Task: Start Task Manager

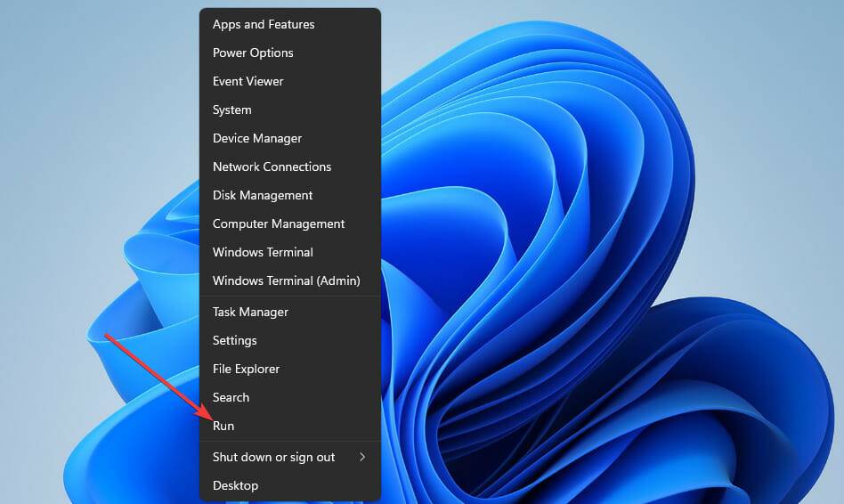Action: 250,312
